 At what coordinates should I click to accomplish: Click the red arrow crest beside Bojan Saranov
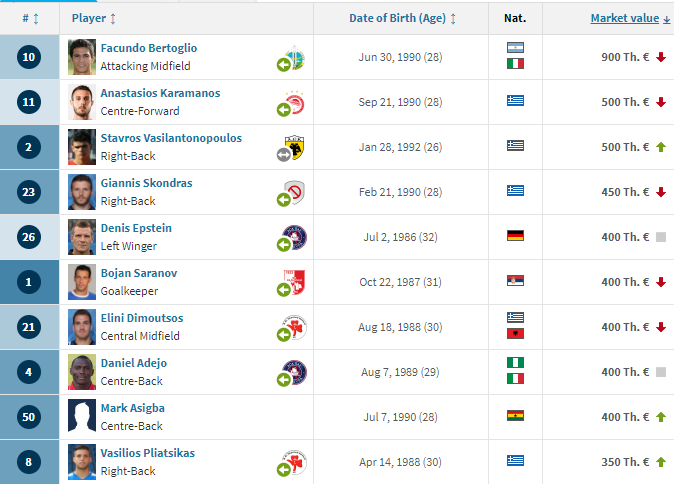point(295,282)
